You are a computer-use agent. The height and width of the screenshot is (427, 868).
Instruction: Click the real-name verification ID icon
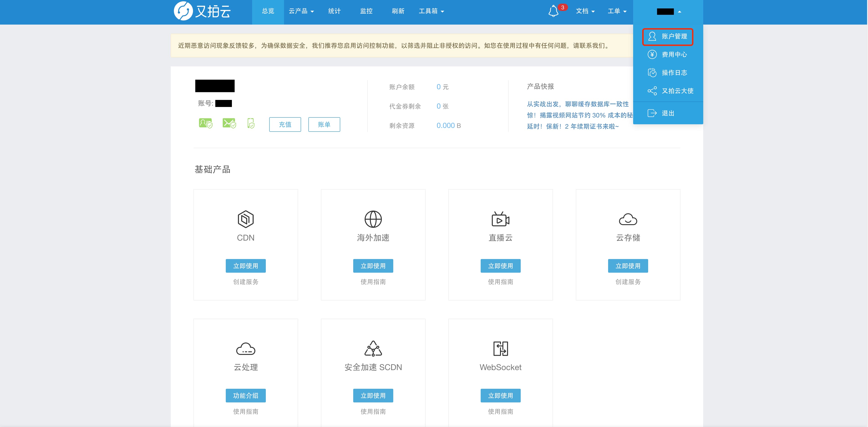click(x=206, y=123)
